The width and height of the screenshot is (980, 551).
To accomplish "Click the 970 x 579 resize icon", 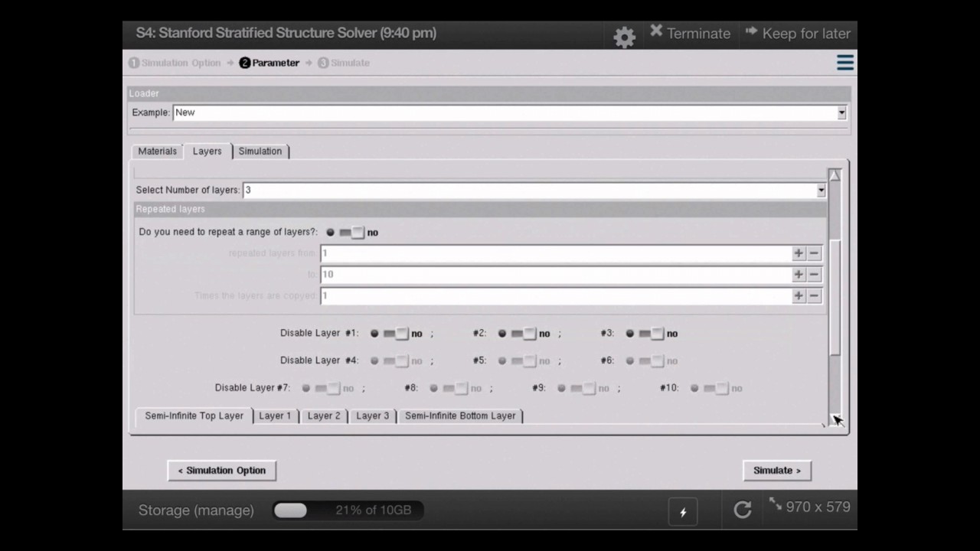I will (x=810, y=507).
